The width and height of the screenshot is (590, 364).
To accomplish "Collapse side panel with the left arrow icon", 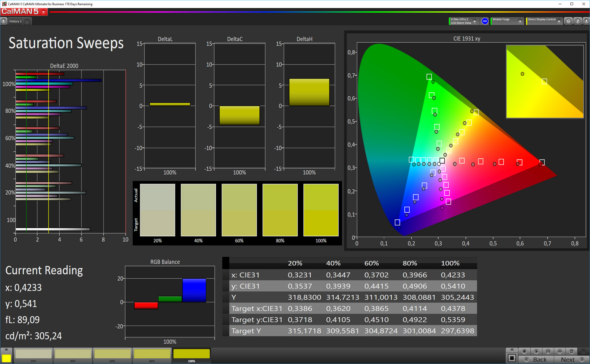I will [x=586, y=21].
